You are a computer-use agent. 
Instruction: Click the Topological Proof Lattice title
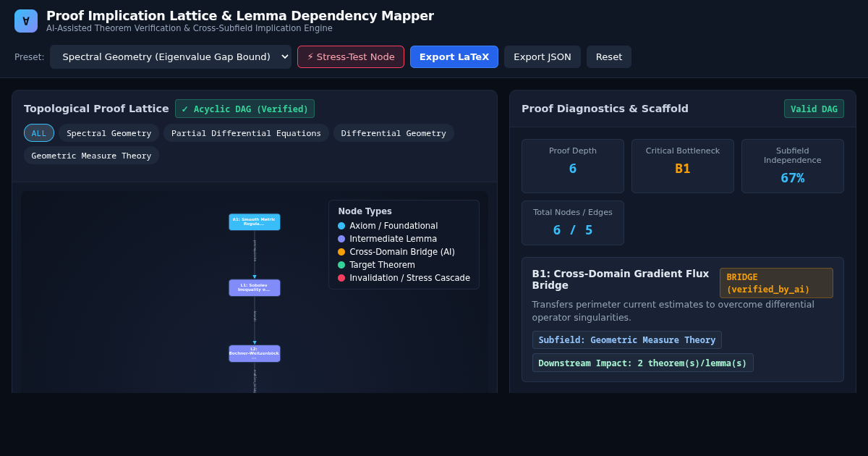(x=96, y=109)
